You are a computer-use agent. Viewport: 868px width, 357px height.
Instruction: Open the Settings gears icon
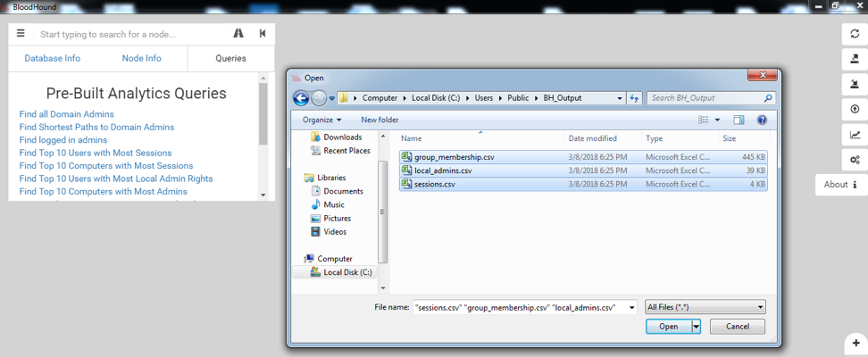855,160
